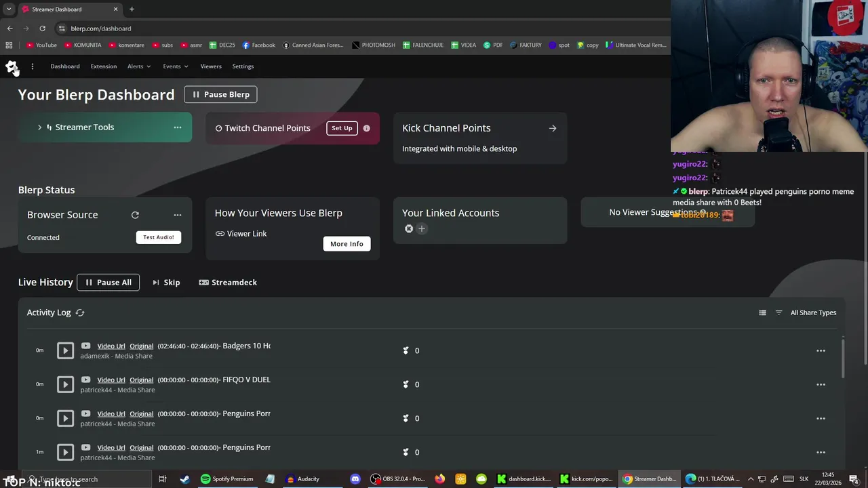Click the Pause Blerp button
The height and width of the screenshot is (488, 868).
[220, 94]
